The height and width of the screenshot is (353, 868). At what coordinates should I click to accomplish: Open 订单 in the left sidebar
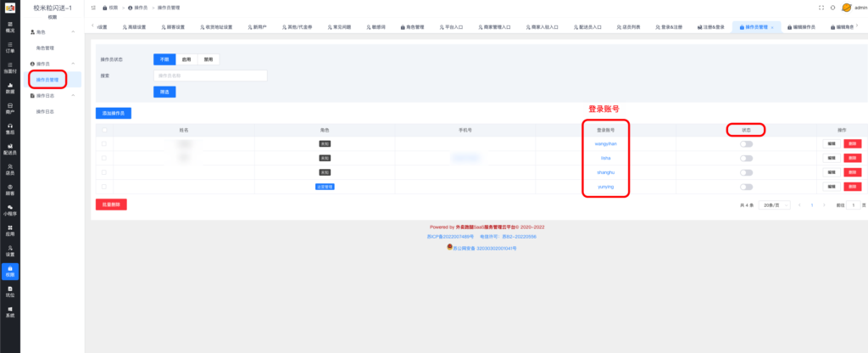pos(9,48)
